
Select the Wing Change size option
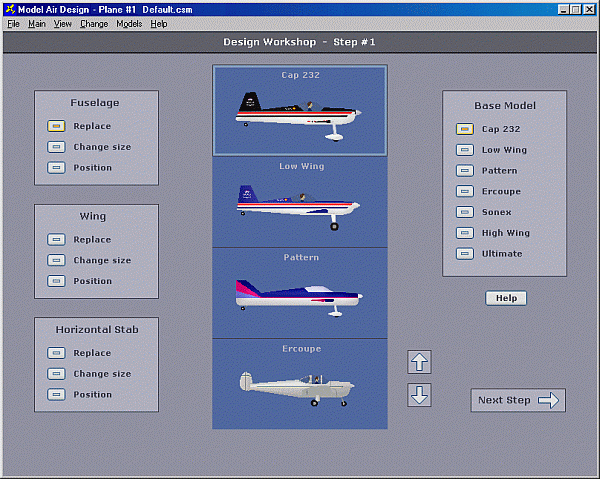click(56, 260)
